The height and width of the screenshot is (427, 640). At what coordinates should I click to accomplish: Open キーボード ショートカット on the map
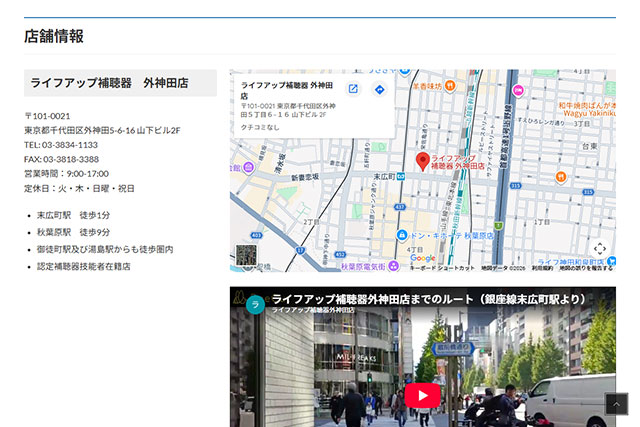[x=442, y=268]
